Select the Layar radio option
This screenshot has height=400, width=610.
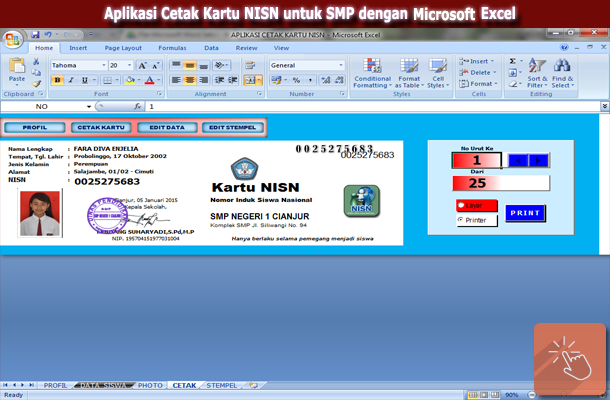coord(477,205)
